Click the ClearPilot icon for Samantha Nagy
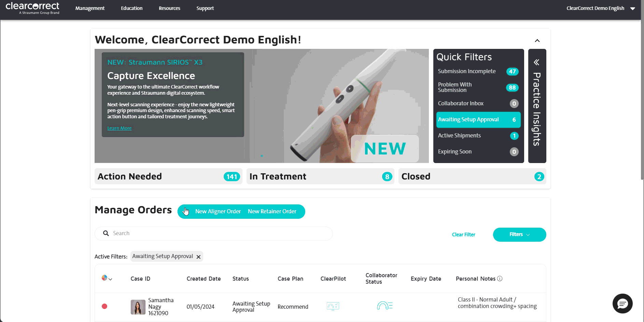The width and height of the screenshot is (644, 322). pyautogui.click(x=333, y=306)
